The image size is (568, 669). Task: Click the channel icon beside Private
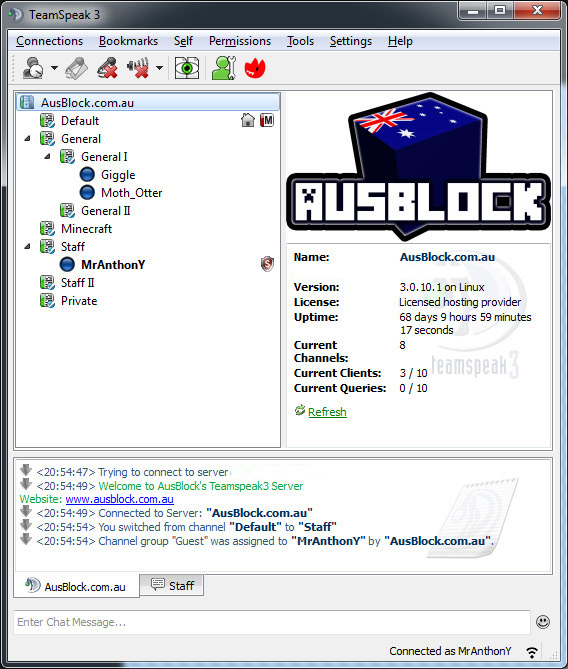click(47, 300)
